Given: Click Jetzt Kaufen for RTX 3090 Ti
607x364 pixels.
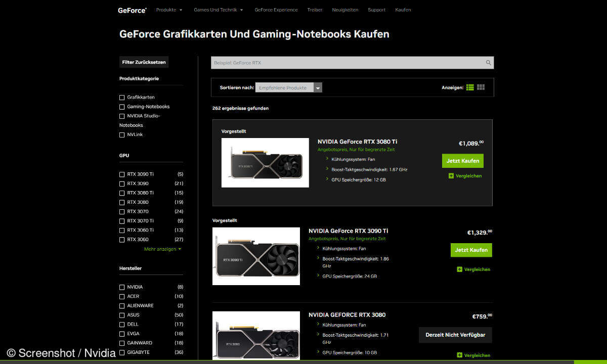Looking at the screenshot, I should click(471, 250).
